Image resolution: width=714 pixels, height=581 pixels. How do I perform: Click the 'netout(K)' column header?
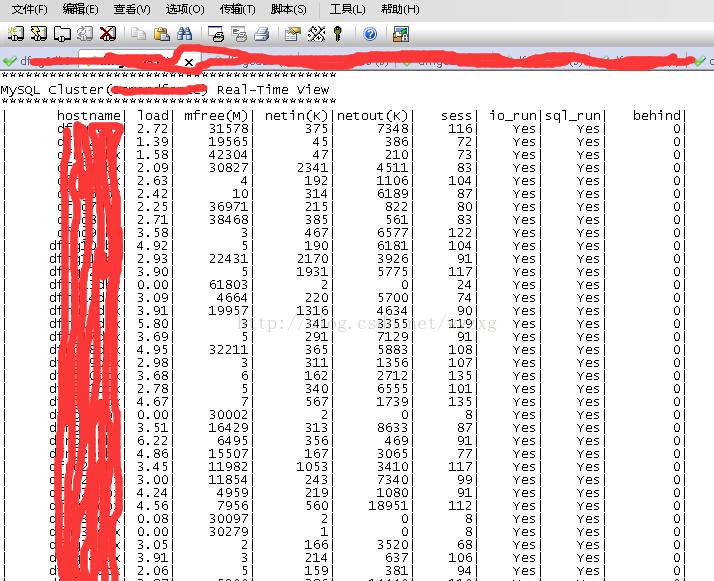(x=372, y=116)
